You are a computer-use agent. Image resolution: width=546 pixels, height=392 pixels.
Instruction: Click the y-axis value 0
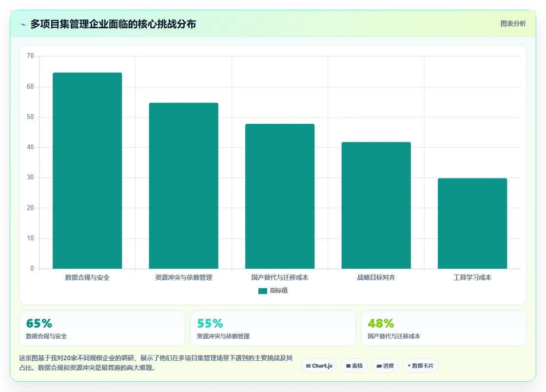[32, 269]
